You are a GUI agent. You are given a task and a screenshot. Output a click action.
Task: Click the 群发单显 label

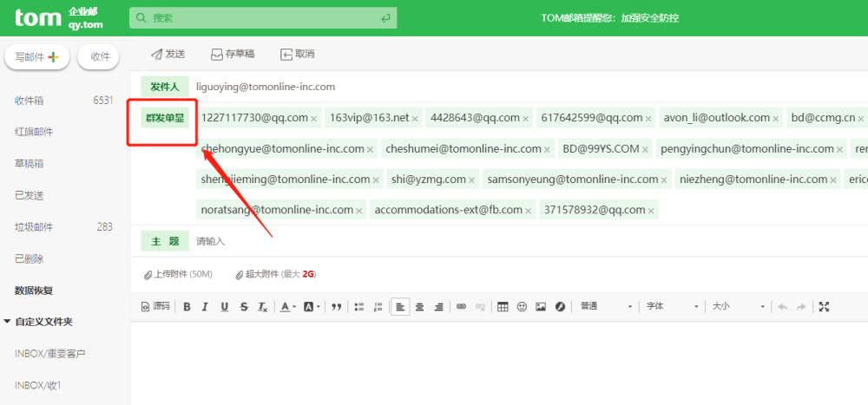pos(164,118)
